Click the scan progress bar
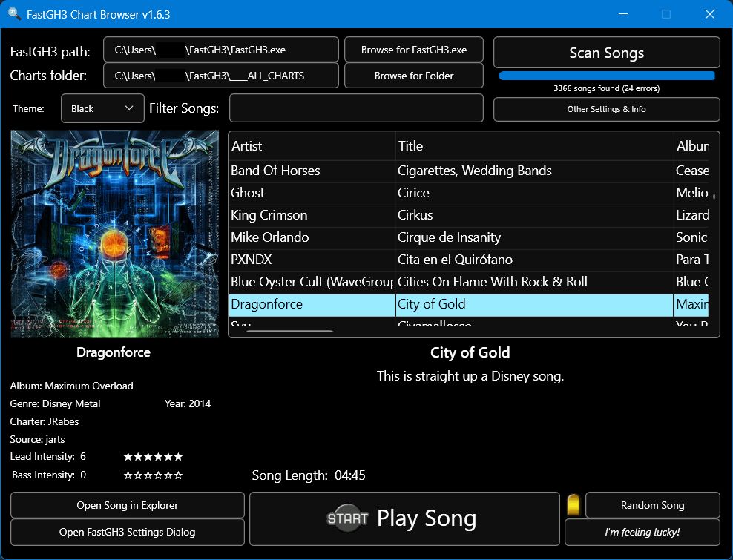Image resolution: width=733 pixels, height=560 pixels. pos(606,75)
